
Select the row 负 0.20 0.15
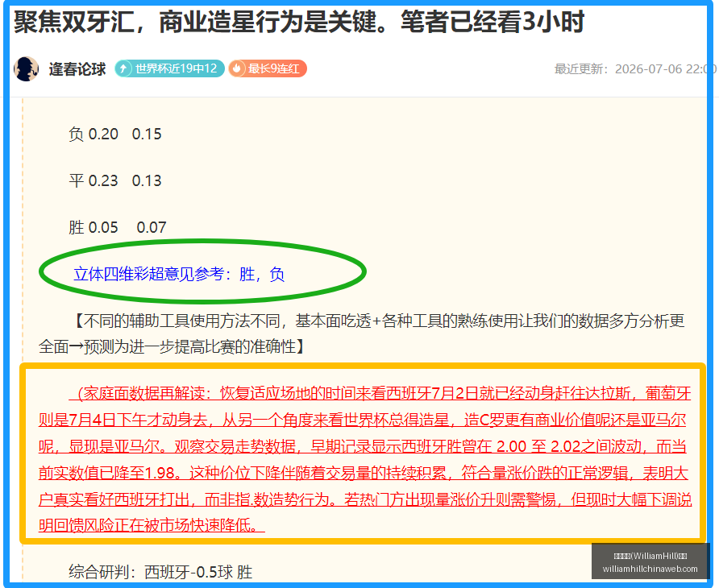(115, 134)
